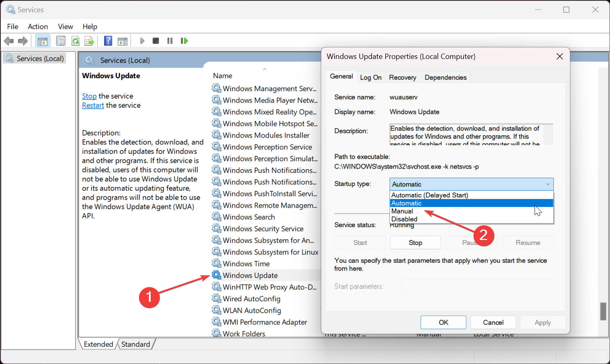Sort services by the Name column header
This screenshot has height=364, width=610.
coord(223,76)
